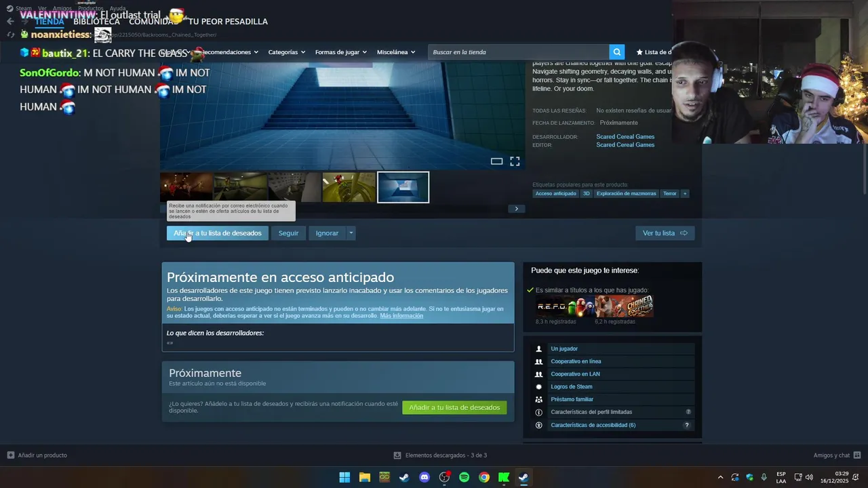Click the plus button to add a tag

click(685, 193)
